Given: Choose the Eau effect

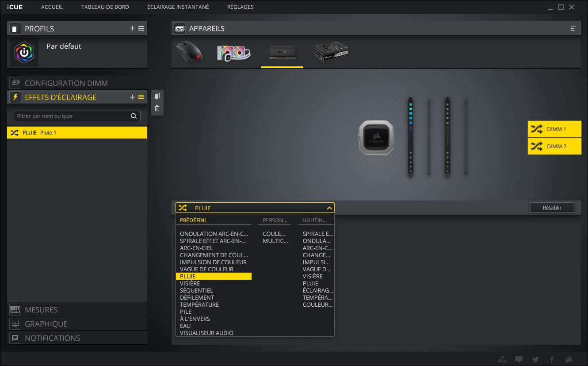Looking at the screenshot, I should pyautogui.click(x=185, y=326).
